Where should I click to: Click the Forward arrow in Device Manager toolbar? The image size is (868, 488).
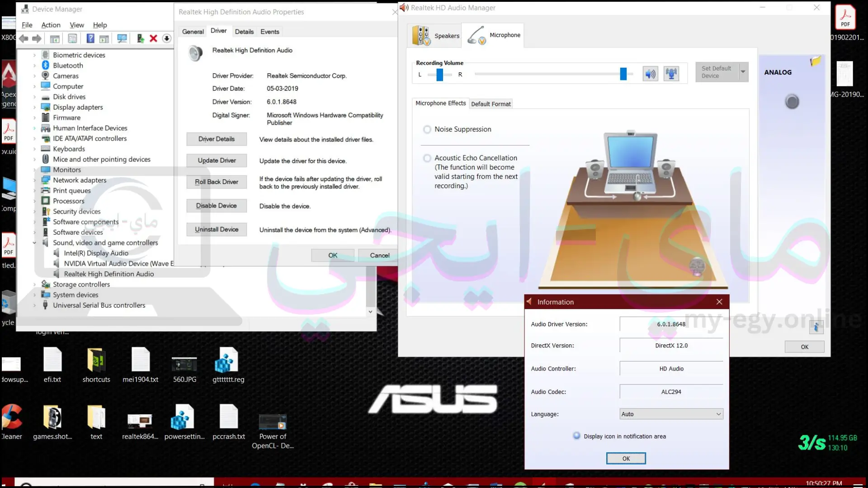point(37,39)
